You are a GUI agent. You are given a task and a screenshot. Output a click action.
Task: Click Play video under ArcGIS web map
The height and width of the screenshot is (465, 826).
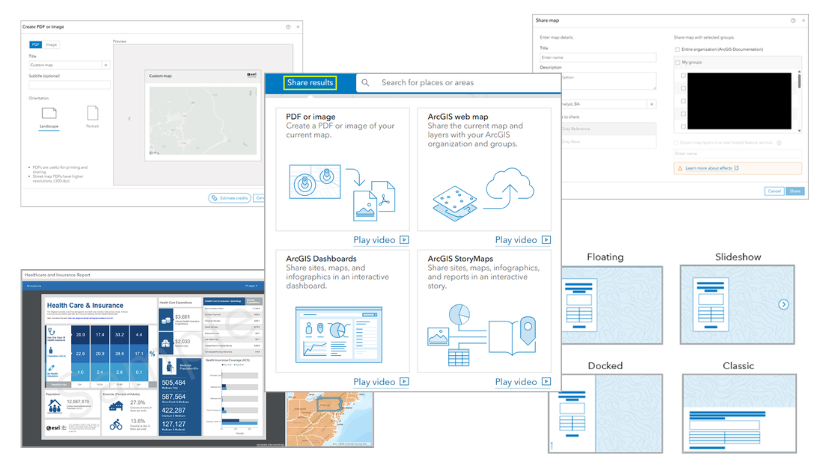(x=523, y=240)
